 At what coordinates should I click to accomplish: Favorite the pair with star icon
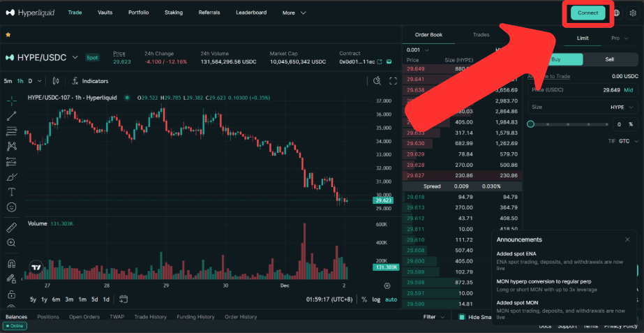(8, 34)
